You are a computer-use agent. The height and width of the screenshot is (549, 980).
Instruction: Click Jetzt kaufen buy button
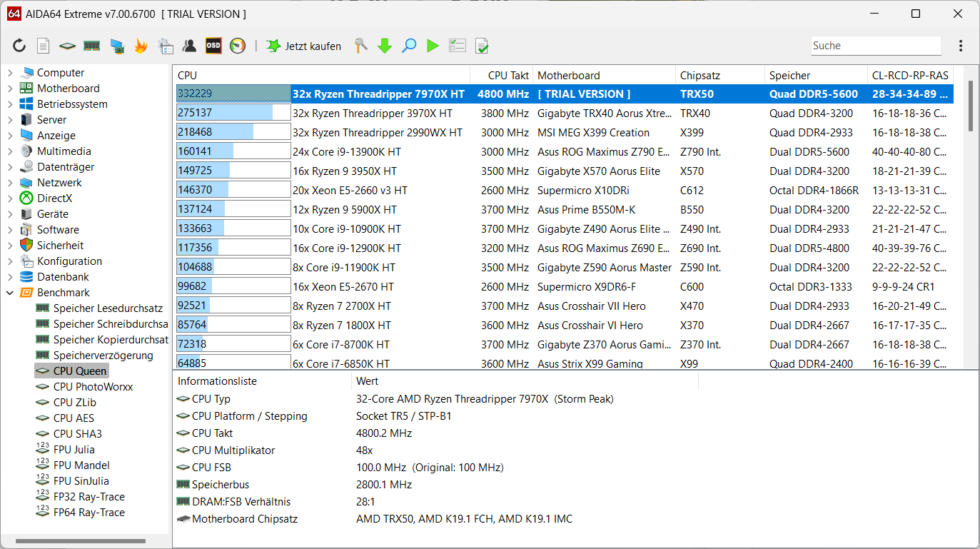tap(304, 46)
